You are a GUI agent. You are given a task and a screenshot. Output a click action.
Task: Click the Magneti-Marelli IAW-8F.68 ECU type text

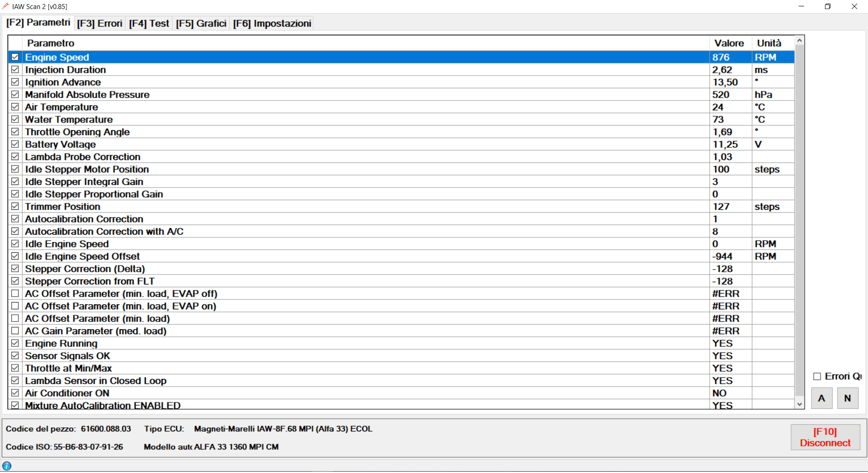(283, 429)
